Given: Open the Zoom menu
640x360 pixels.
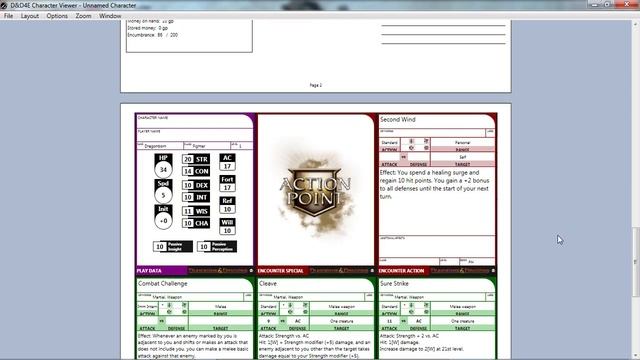Looking at the screenshot, I should [x=83, y=16].
